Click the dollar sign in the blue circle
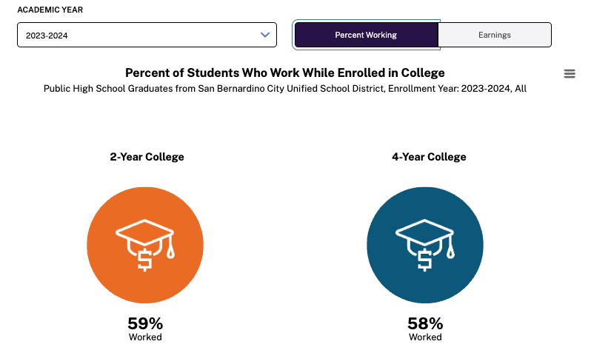This screenshot has width=591, height=364. (x=424, y=260)
